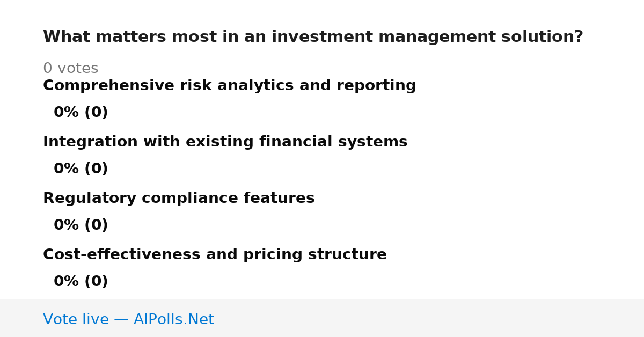
Task: Select the Comprehensive risk analytics and reporting option
Action: point(230,86)
